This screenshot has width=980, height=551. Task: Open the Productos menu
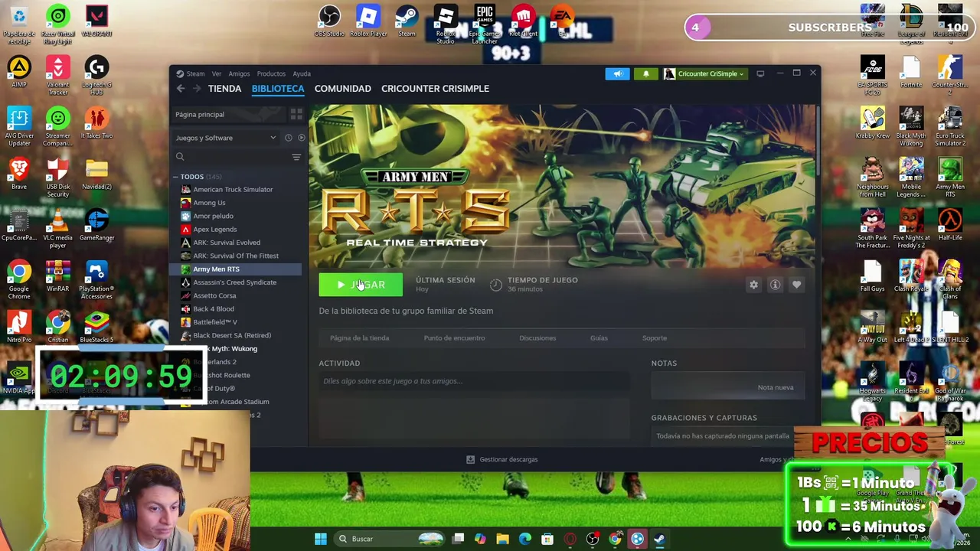pos(271,73)
